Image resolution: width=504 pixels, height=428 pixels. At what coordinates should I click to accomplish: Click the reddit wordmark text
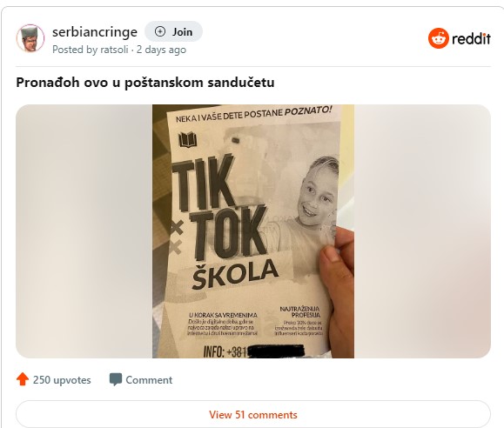coord(471,39)
